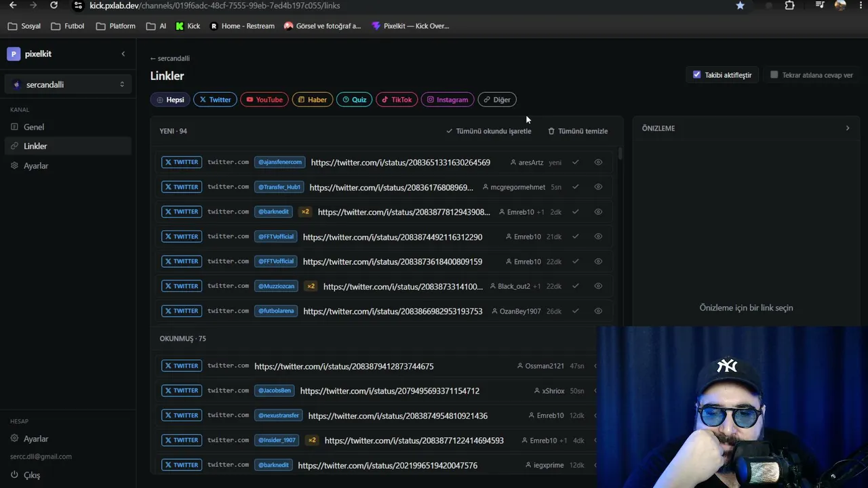
Task: Click Tümünü temizle
Action: (578, 131)
